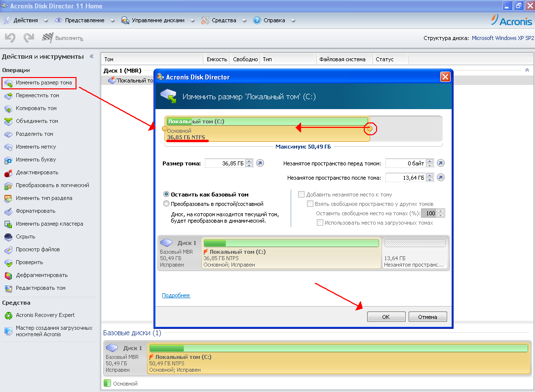Click spinner for free space percent field
535x392 pixels.
point(441,213)
